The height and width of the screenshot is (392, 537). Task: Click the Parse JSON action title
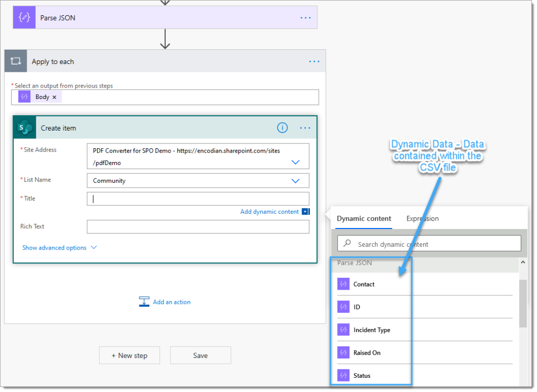[x=58, y=18]
